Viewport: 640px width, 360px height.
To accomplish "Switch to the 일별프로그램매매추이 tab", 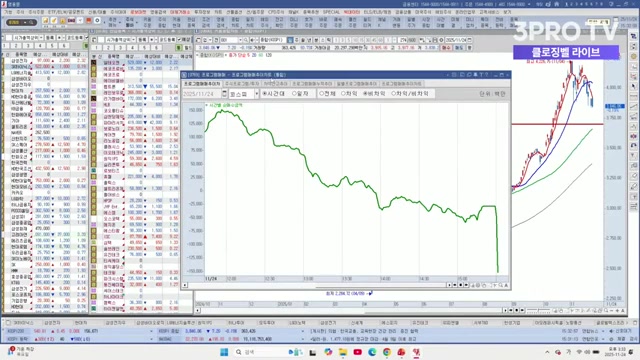I will pos(357,84).
